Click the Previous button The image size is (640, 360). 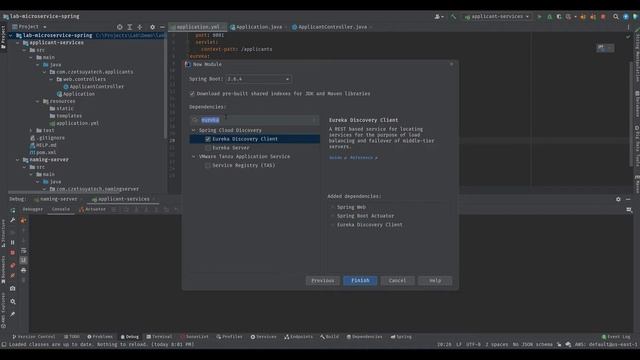point(322,281)
